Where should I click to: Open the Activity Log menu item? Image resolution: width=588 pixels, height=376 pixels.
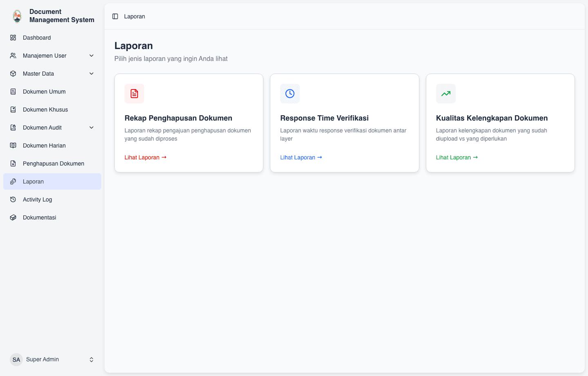pyautogui.click(x=52, y=199)
